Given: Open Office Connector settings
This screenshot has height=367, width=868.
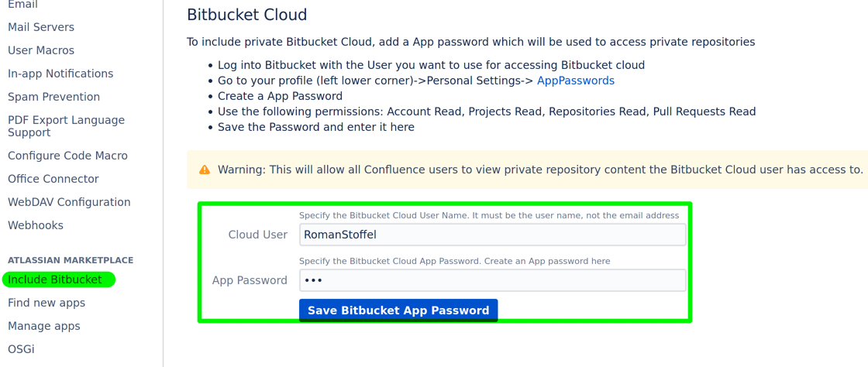Looking at the screenshot, I should (x=53, y=179).
